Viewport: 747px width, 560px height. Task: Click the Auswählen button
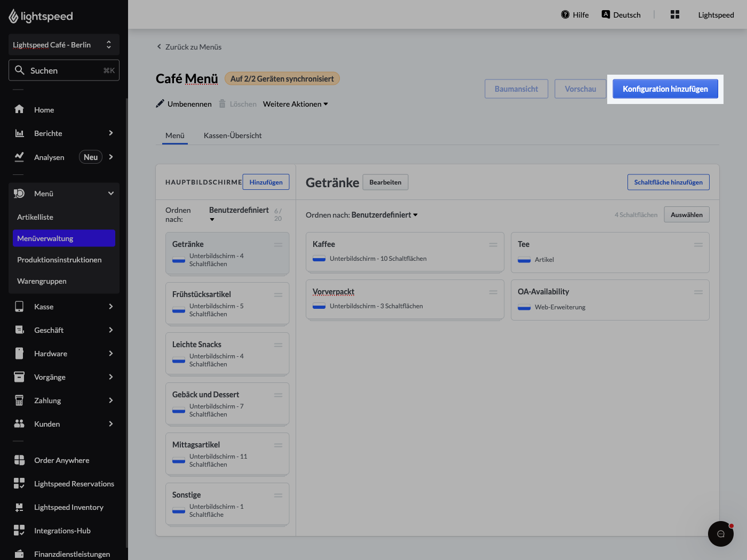[x=687, y=214]
